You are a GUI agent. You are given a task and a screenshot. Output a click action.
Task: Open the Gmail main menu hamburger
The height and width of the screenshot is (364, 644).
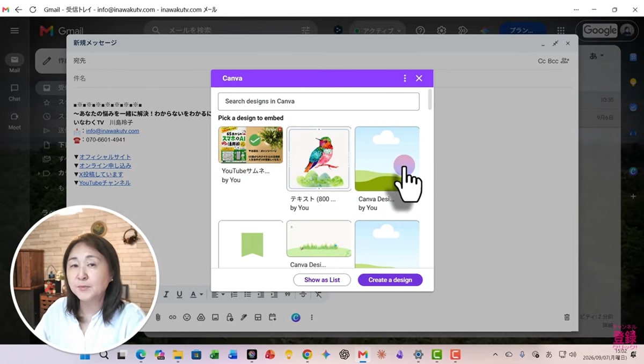(14, 31)
